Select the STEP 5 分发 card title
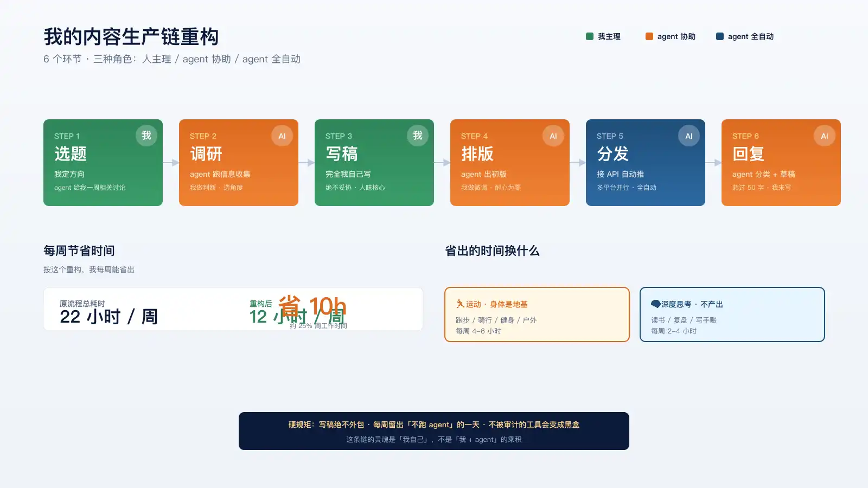Image resolution: width=868 pixels, height=488 pixels. pos(613,154)
